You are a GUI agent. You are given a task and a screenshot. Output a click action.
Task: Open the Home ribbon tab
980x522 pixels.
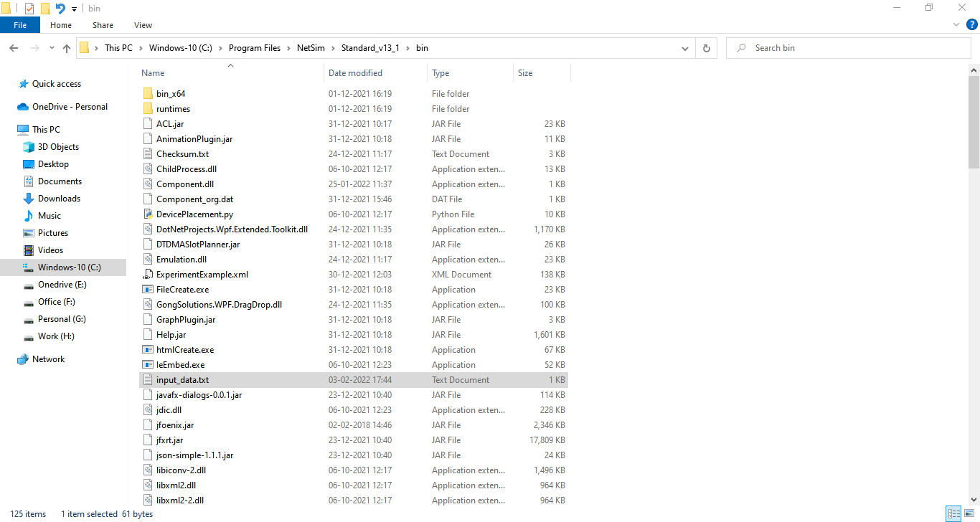coord(61,25)
